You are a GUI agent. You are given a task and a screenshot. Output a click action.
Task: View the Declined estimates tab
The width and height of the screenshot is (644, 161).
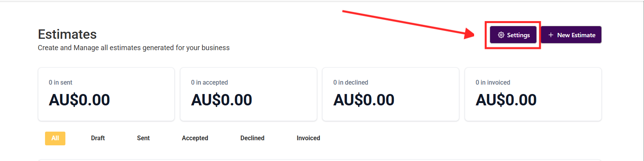click(252, 138)
